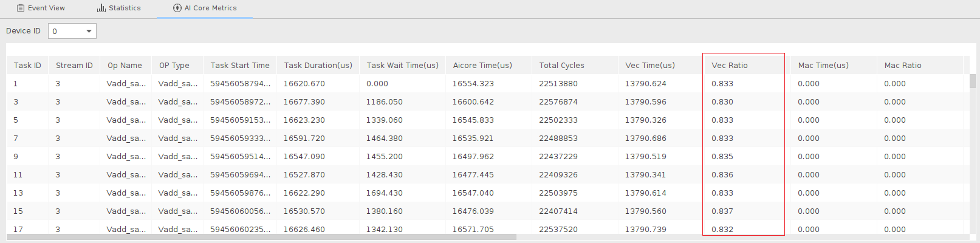Select the Vec Ratio cell 0.837
The image size is (980, 243).
pyautogui.click(x=722, y=211)
